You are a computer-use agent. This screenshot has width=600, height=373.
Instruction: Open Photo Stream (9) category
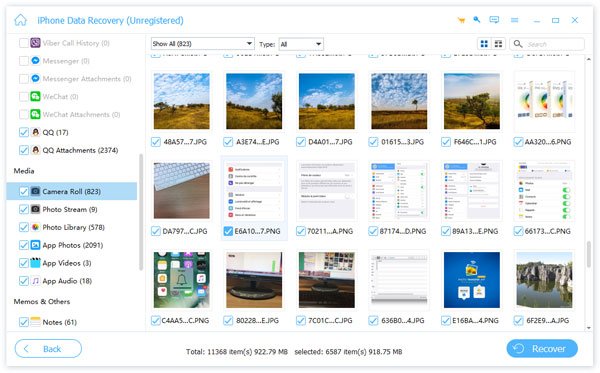click(x=70, y=209)
